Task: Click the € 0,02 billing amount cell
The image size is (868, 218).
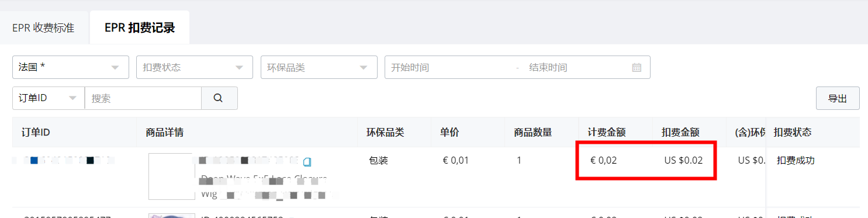Action: coord(604,160)
